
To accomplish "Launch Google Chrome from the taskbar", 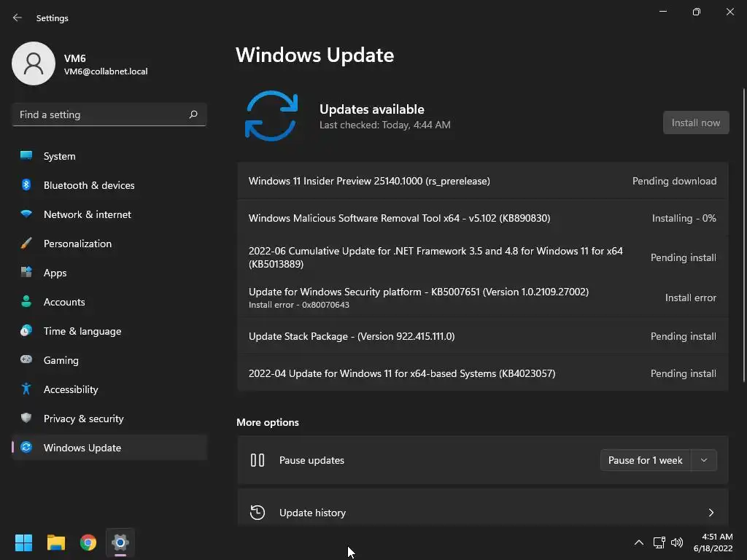I will pyautogui.click(x=88, y=542).
